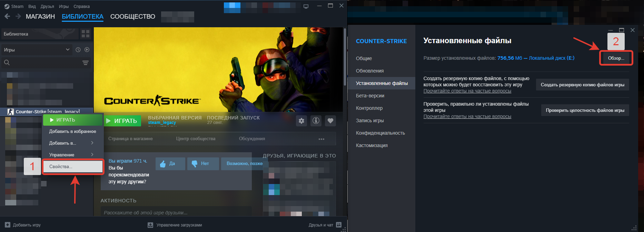
Task: Open Big Picture mode icon
Action: 306,6
